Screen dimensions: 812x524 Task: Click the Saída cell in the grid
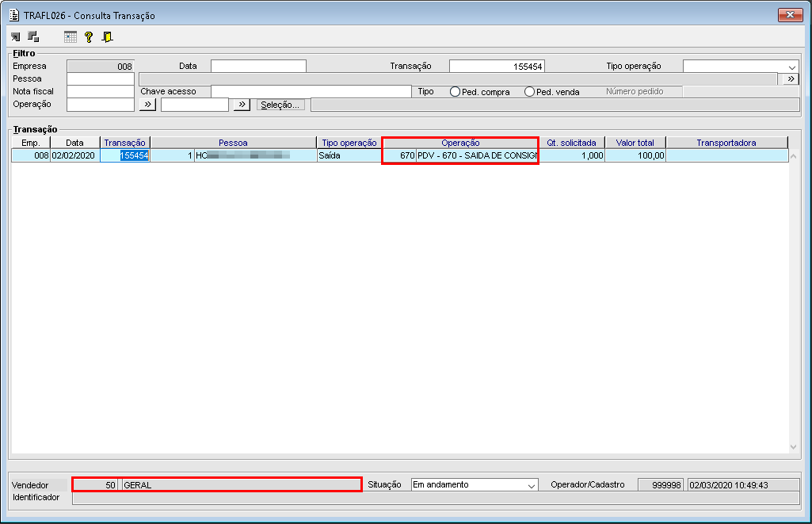coord(349,155)
